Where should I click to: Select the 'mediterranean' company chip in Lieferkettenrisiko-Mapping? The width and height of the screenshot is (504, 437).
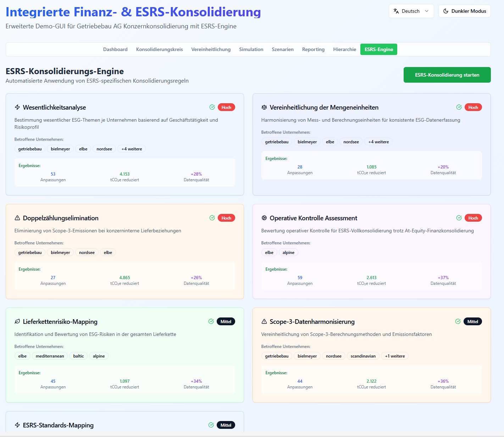coord(50,356)
